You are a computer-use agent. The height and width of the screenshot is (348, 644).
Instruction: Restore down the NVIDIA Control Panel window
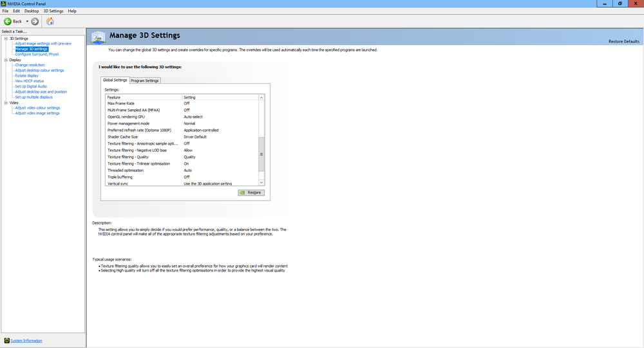[x=620, y=4]
